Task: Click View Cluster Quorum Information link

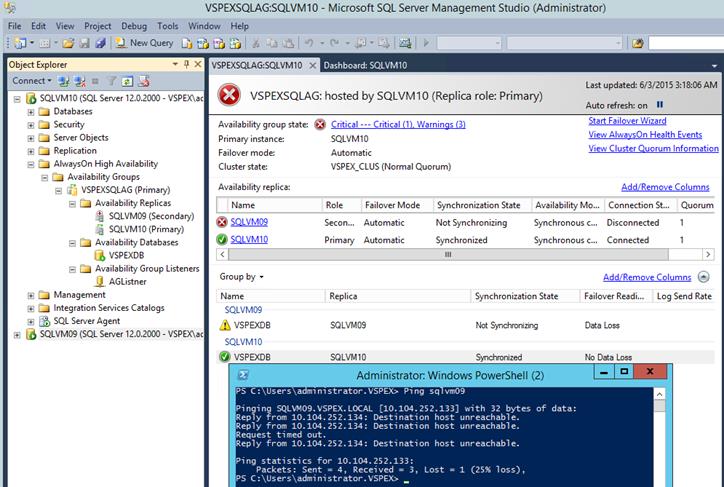Action: (653, 148)
